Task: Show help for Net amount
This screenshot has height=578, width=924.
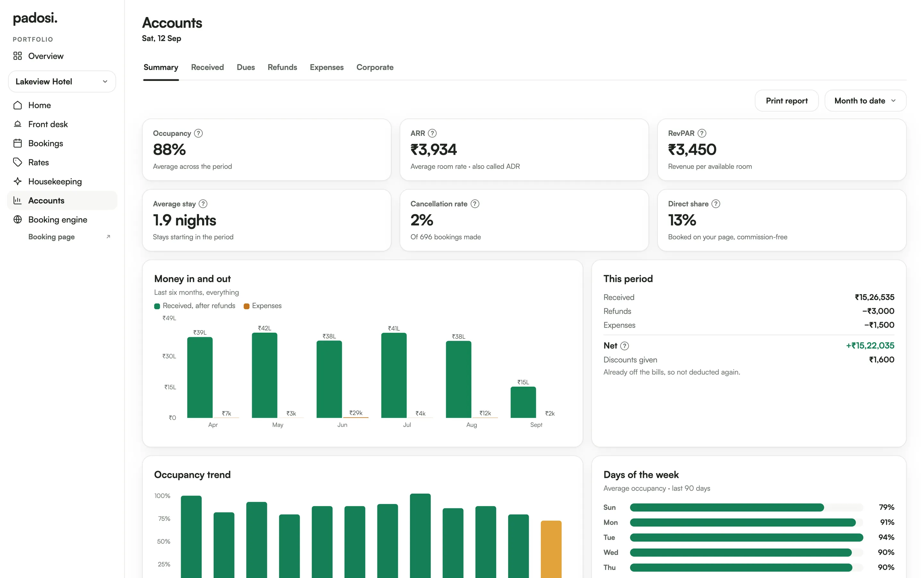Action: point(624,346)
